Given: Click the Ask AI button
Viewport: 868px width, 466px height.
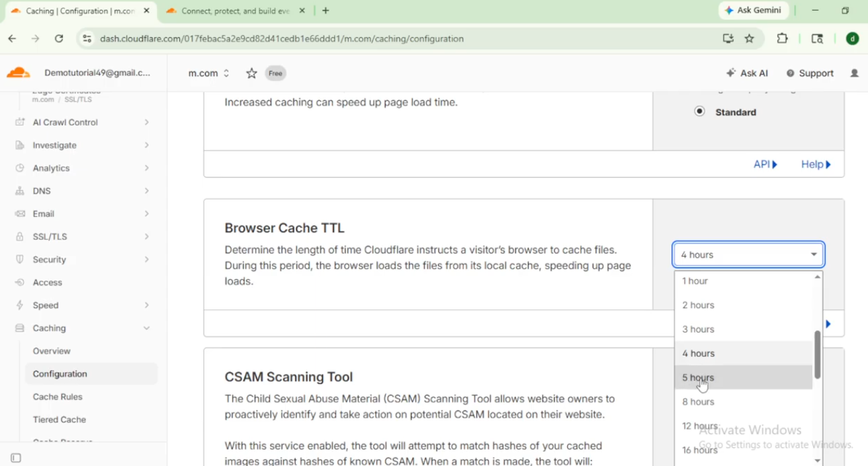Looking at the screenshot, I should pyautogui.click(x=747, y=73).
